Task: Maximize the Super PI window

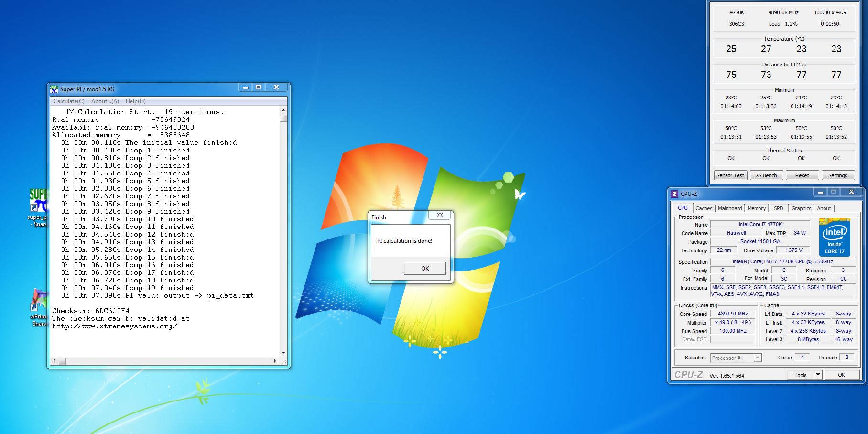Action: point(259,87)
